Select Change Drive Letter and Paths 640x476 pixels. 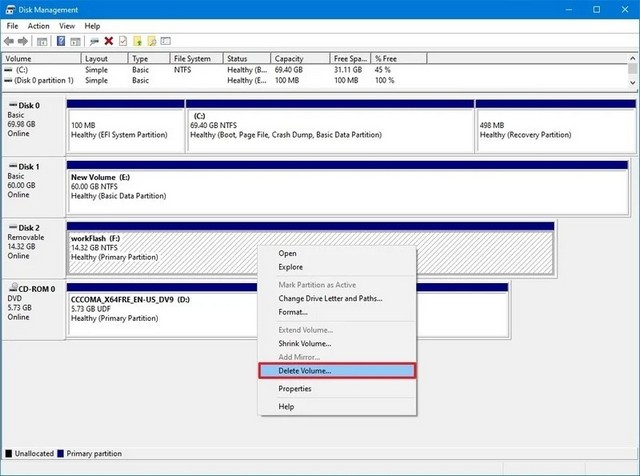tap(337, 298)
